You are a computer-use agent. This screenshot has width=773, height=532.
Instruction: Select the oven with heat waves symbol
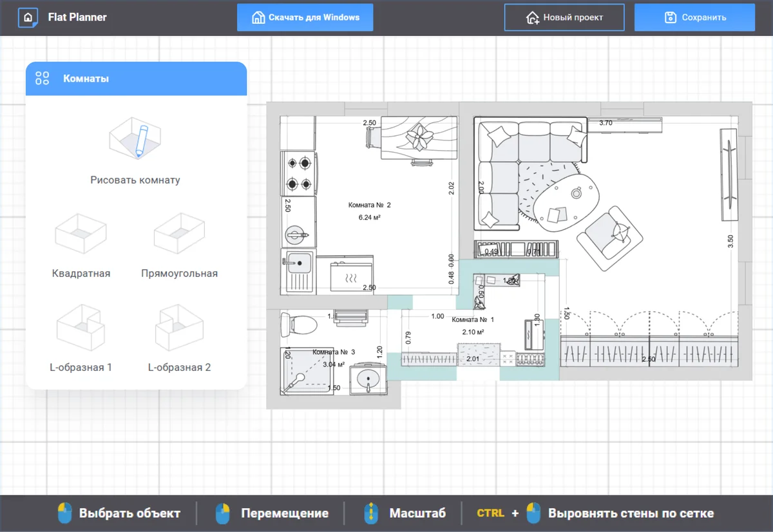point(352,276)
